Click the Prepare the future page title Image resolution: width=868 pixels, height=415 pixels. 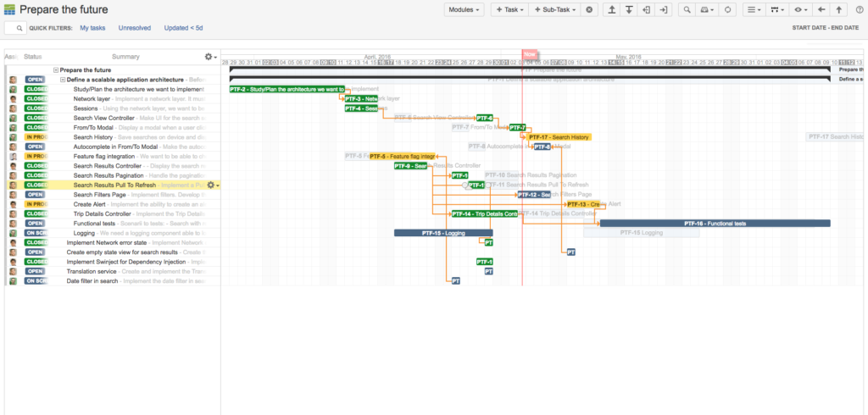click(64, 9)
